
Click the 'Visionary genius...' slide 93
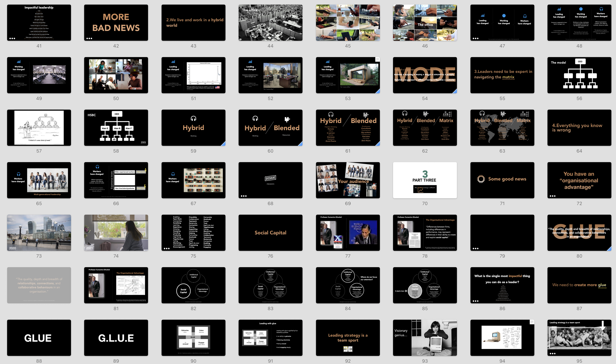[x=425, y=338]
